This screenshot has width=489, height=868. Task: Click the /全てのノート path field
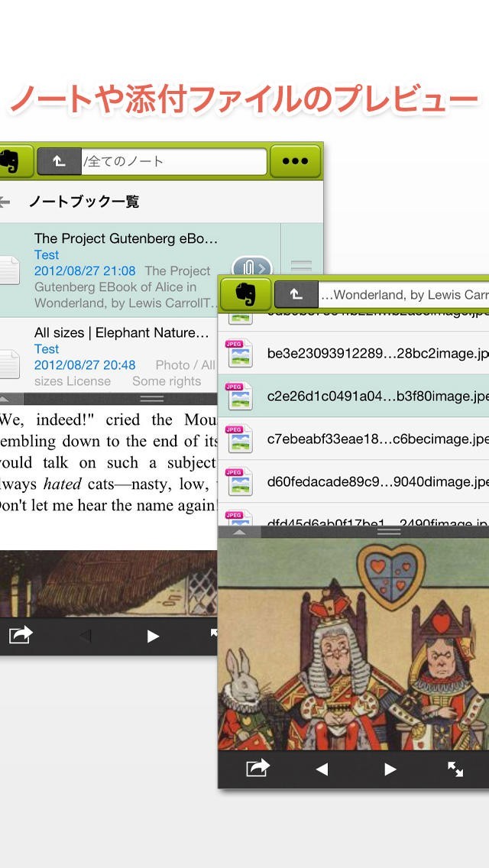coord(173,161)
